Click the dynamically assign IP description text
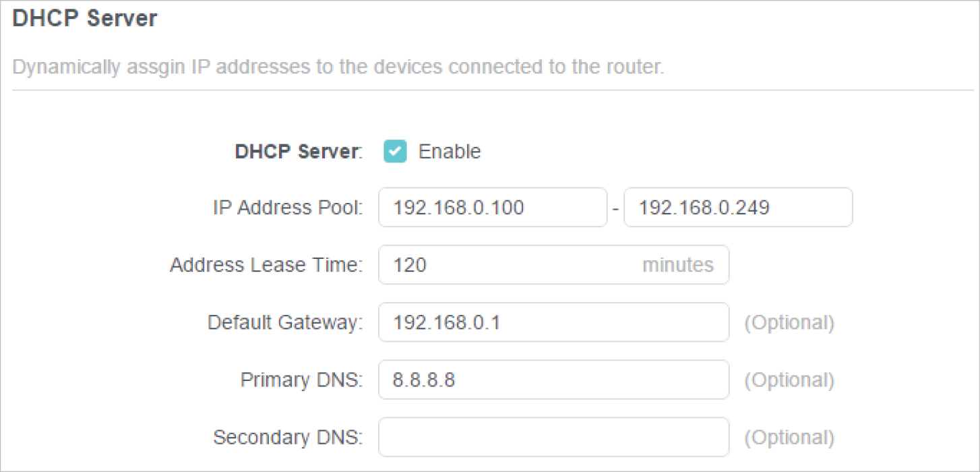 coord(338,68)
